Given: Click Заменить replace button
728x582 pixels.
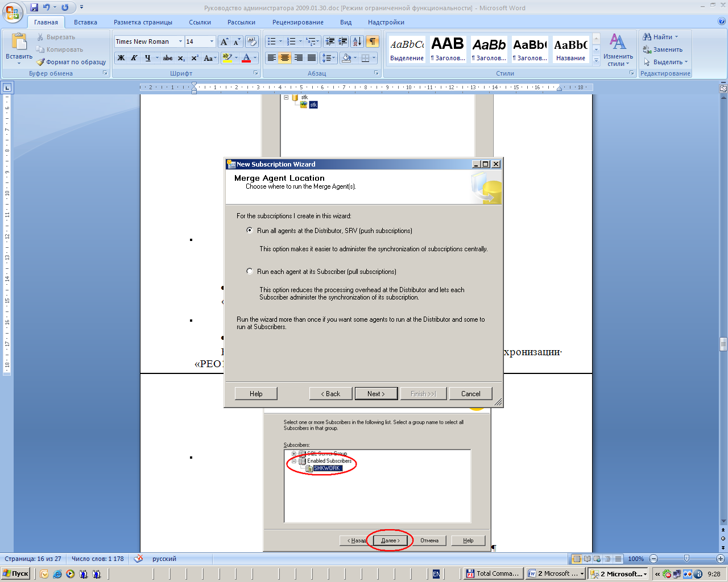Looking at the screenshot, I should click(x=663, y=49).
